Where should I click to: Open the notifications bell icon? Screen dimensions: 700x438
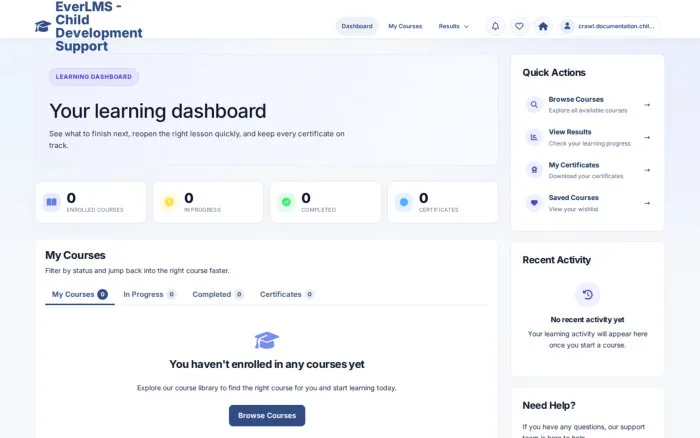tap(496, 26)
